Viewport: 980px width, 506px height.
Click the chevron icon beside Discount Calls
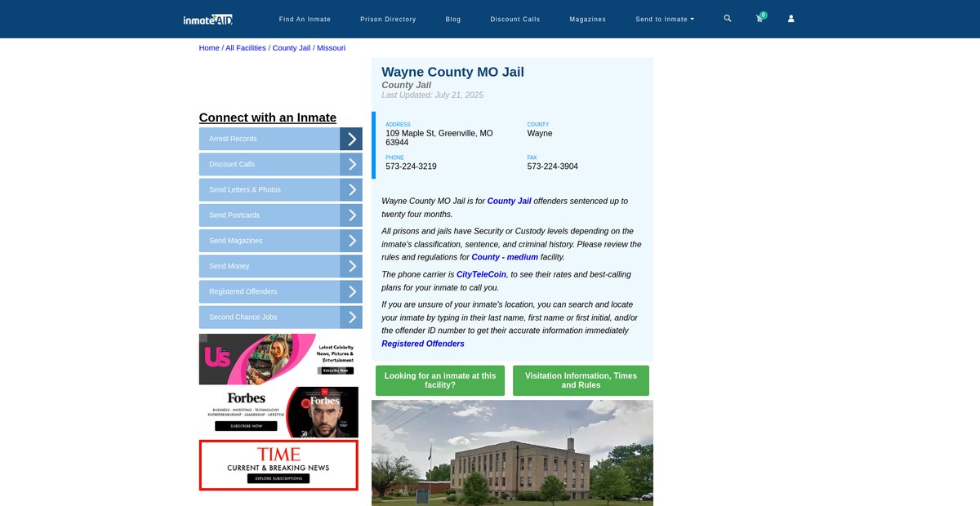351,164
